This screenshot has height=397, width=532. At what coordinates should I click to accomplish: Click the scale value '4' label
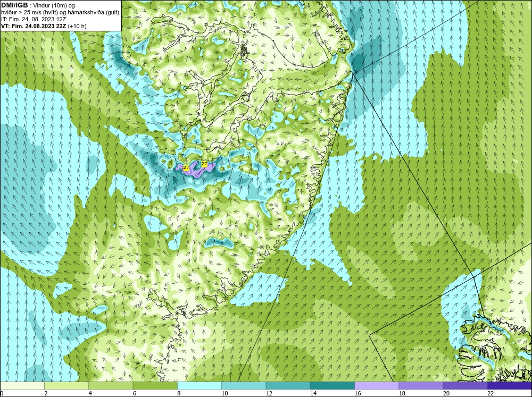tap(90, 393)
